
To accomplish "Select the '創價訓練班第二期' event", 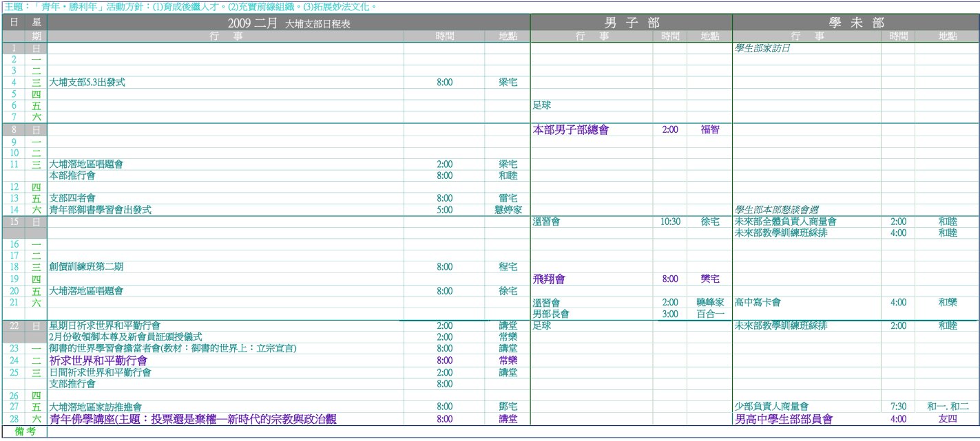I will tap(87, 267).
